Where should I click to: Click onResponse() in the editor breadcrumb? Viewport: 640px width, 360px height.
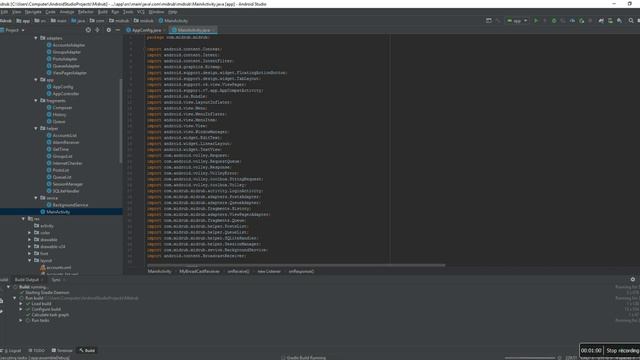point(301,271)
